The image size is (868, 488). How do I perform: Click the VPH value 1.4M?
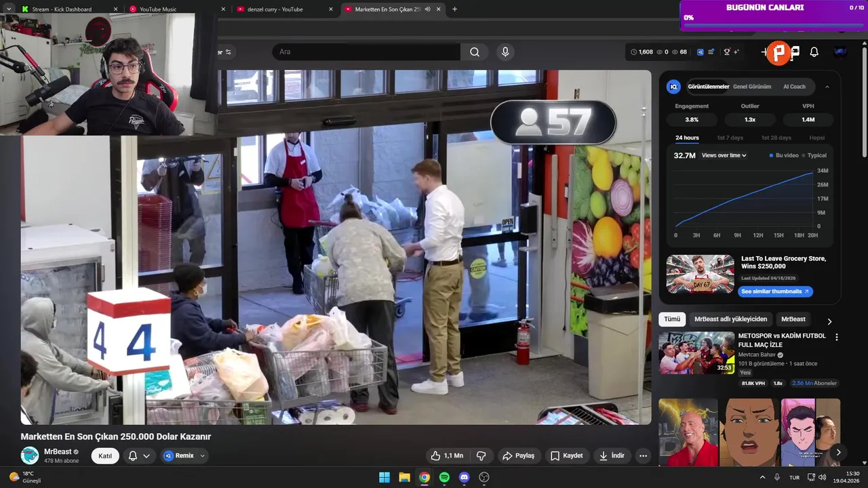[808, 120]
